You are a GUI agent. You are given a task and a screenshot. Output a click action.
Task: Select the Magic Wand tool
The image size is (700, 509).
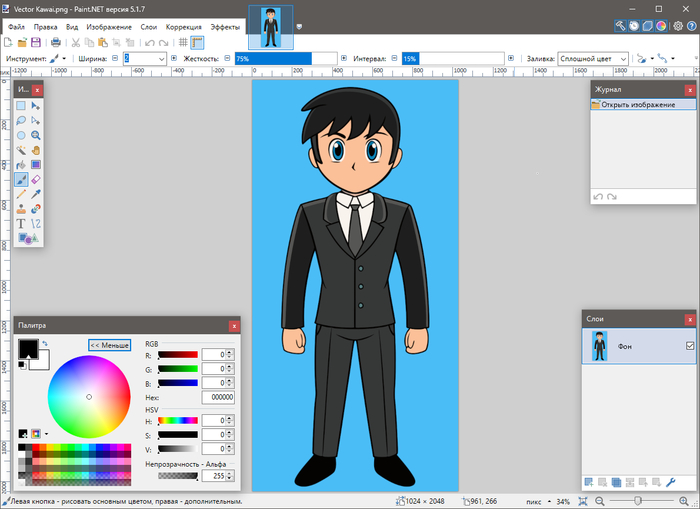(x=21, y=150)
